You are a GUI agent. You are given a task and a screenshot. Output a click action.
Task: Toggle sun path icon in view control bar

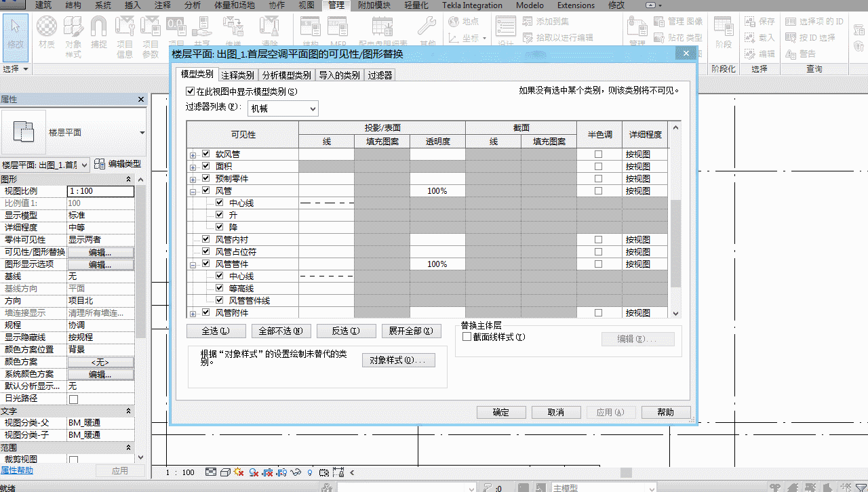pyautogui.click(x=239, y=472)
